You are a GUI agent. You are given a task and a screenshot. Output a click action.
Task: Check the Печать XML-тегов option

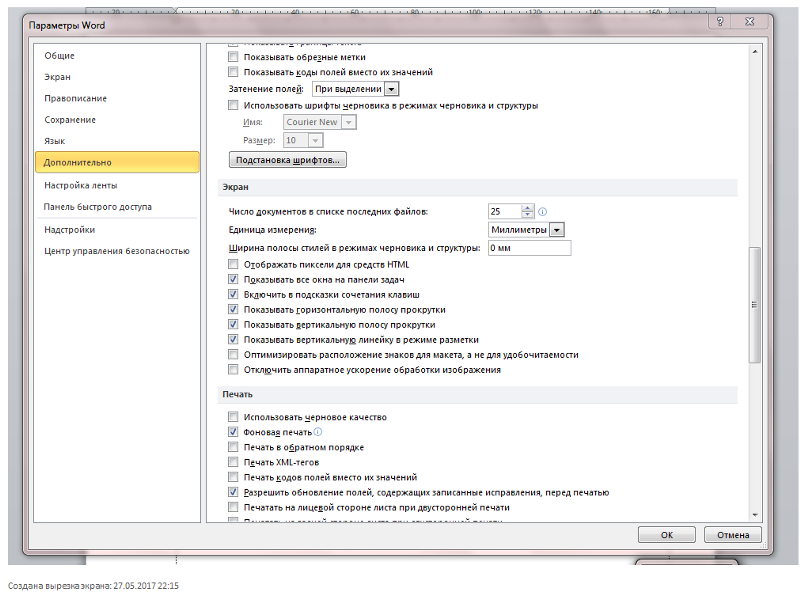pyautogui.click(x=233, y=462)
